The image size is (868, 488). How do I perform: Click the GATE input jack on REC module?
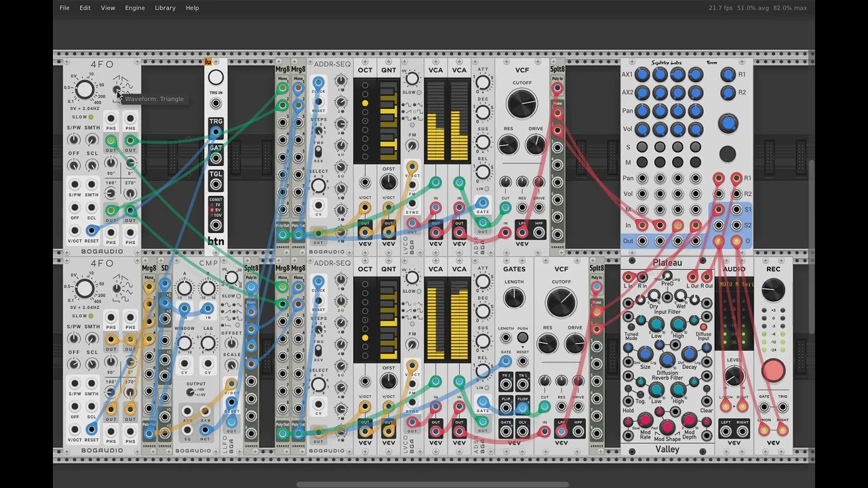[764, 407]
